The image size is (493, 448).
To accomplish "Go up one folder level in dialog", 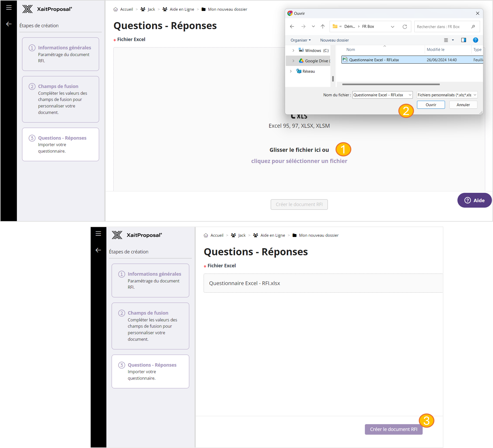I will (323, 26).
